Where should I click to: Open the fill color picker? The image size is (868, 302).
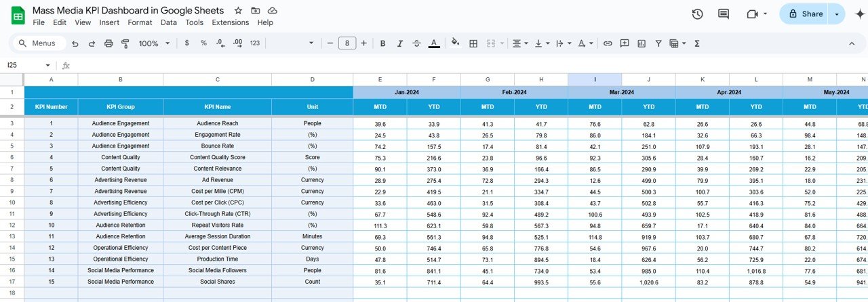click(x=455, y=43)
